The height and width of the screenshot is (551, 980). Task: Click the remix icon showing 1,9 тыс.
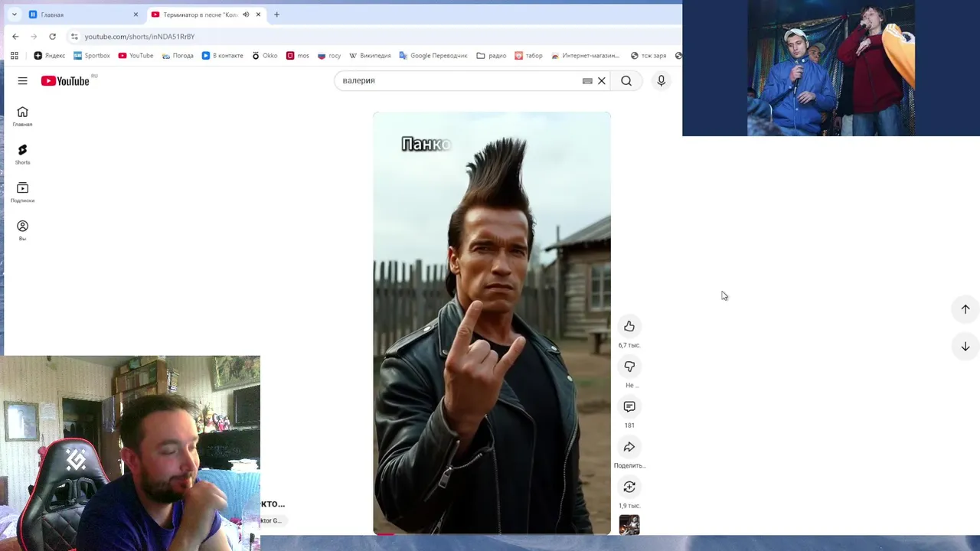pos(629,487)
